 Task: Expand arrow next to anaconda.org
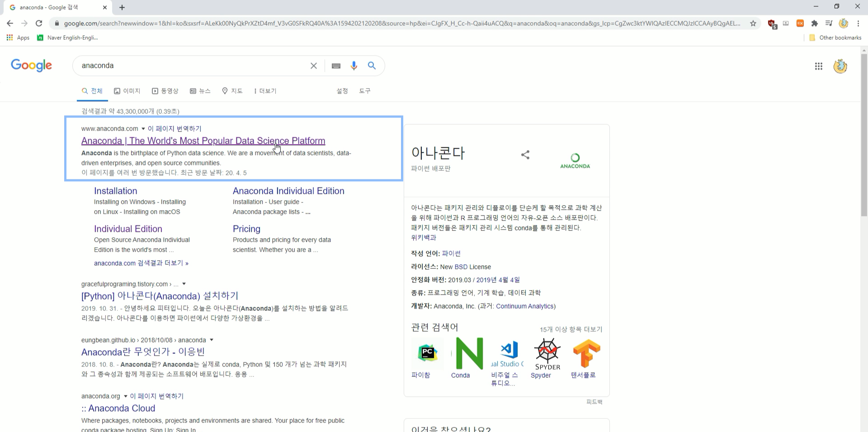[x=126, y=396]
